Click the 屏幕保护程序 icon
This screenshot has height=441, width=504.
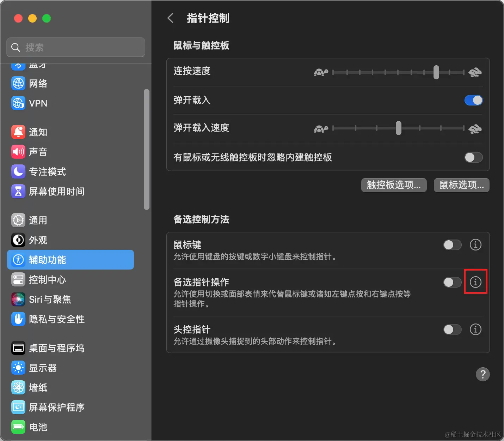18,407
